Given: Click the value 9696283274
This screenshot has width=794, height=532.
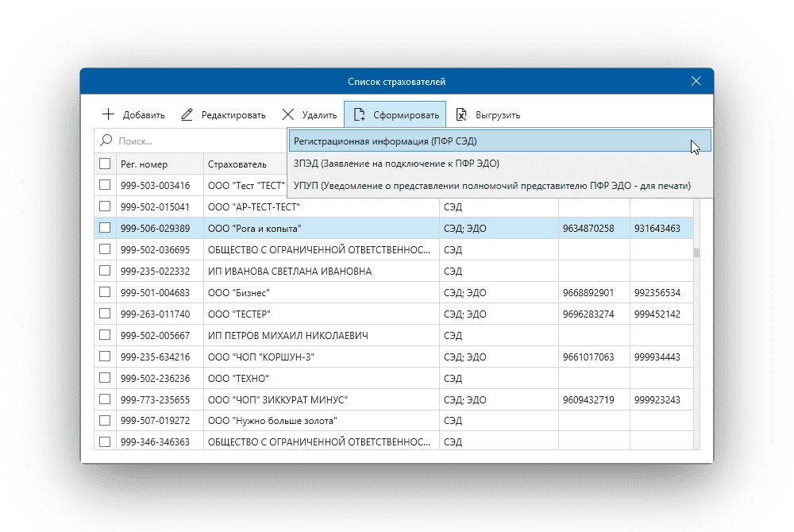Looking at the screenshot, I should pos(588,314).
